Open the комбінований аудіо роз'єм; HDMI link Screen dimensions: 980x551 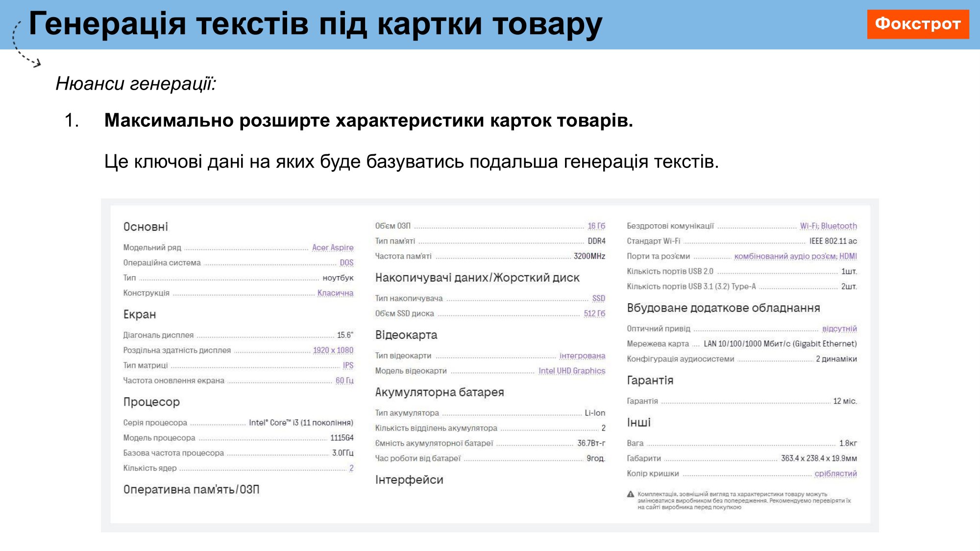pos(795,257)
